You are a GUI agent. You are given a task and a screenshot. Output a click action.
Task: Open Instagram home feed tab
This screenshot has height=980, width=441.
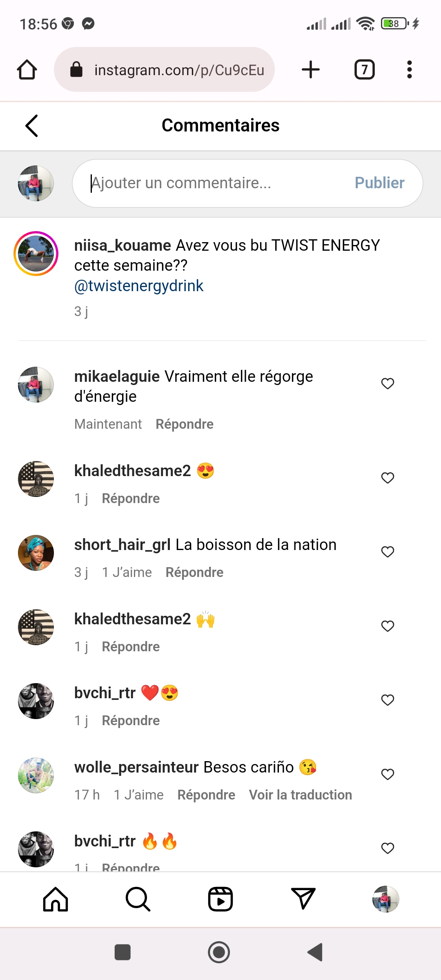[x=56, y=899]
